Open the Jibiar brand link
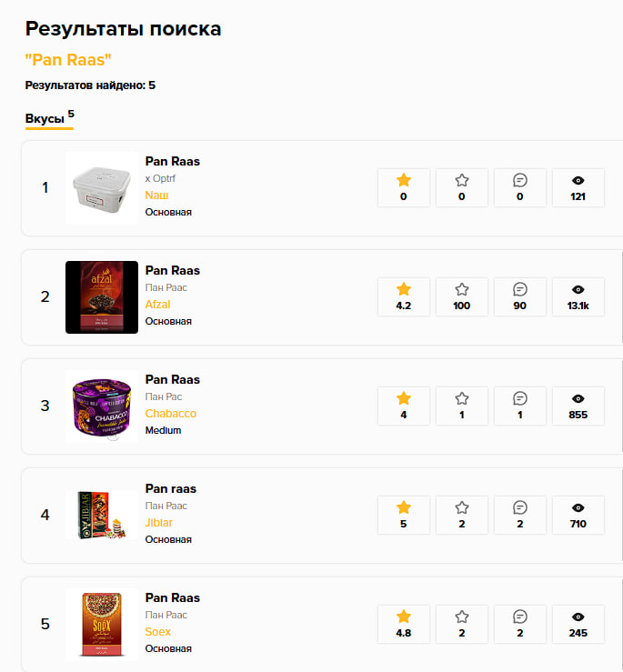Image resolution: width=623 pixels, height=672 pixels. tap(158, 523)
